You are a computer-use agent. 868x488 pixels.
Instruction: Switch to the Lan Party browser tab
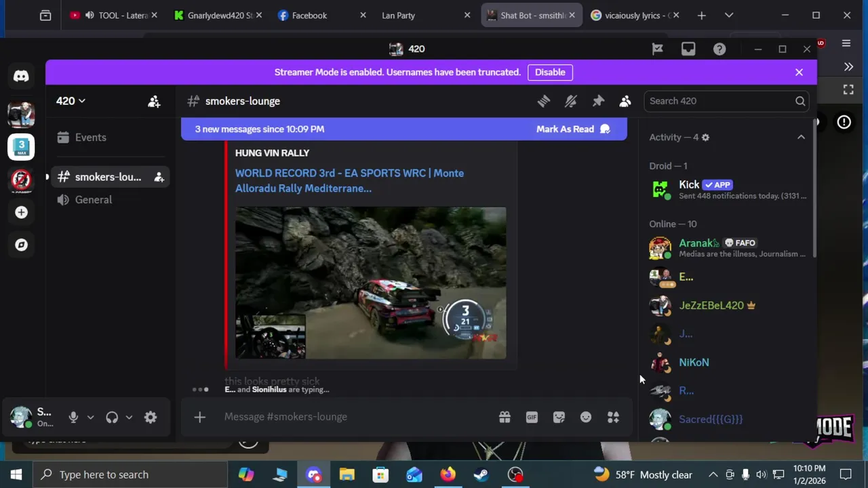point(426,15)
